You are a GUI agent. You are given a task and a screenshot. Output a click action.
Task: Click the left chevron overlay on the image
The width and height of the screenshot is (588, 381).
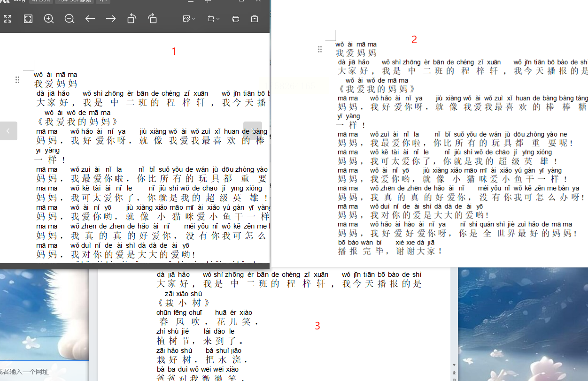pos(8,131)
